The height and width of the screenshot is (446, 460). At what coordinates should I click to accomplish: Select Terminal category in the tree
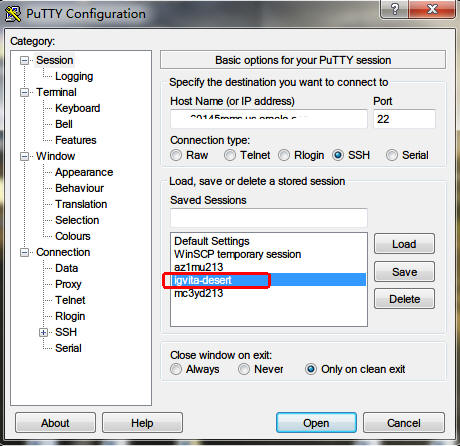click(56, 92)
